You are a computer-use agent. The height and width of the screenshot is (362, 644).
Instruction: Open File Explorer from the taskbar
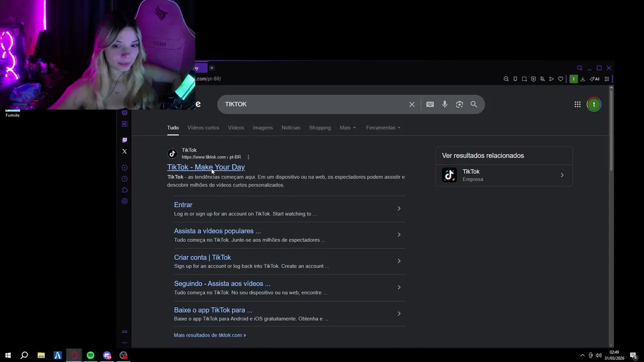(x=41, y=355)
